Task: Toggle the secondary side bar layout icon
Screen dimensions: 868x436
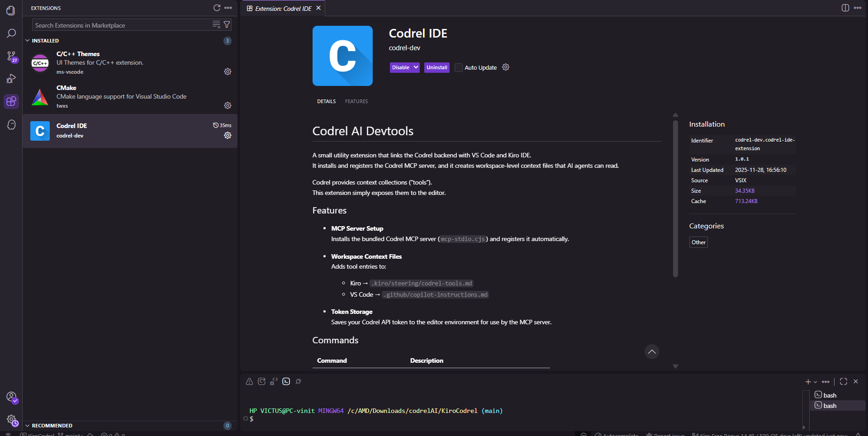Action: (x=845, y=8)
